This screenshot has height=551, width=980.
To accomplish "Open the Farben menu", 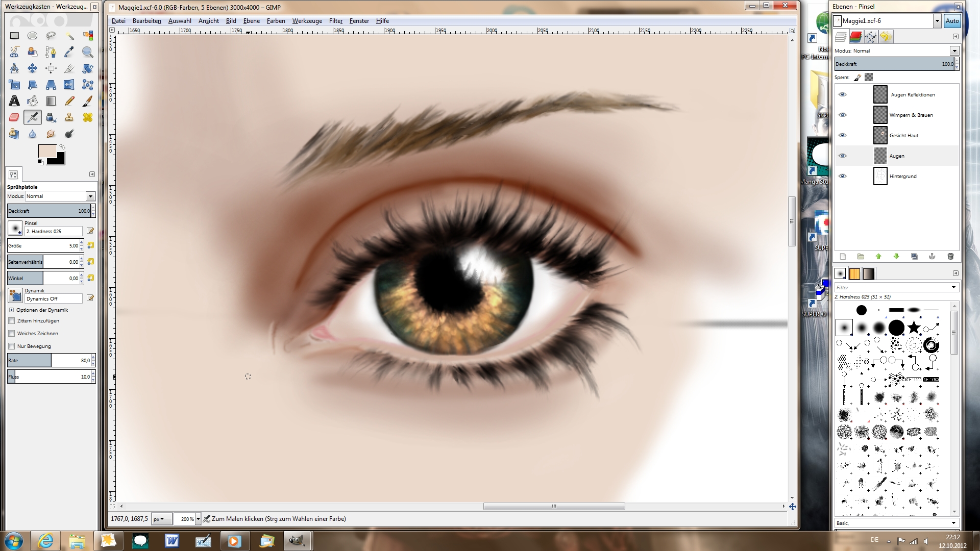I will click(x=276, y=21).
